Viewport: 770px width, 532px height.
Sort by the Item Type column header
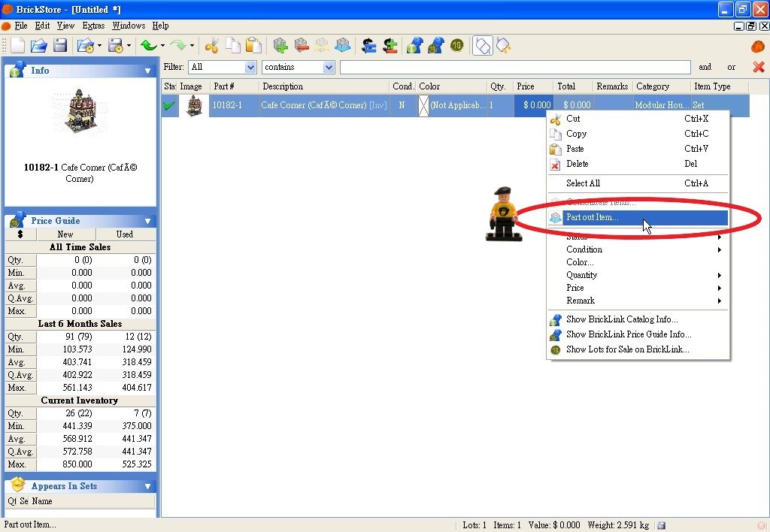pos(720,86)
